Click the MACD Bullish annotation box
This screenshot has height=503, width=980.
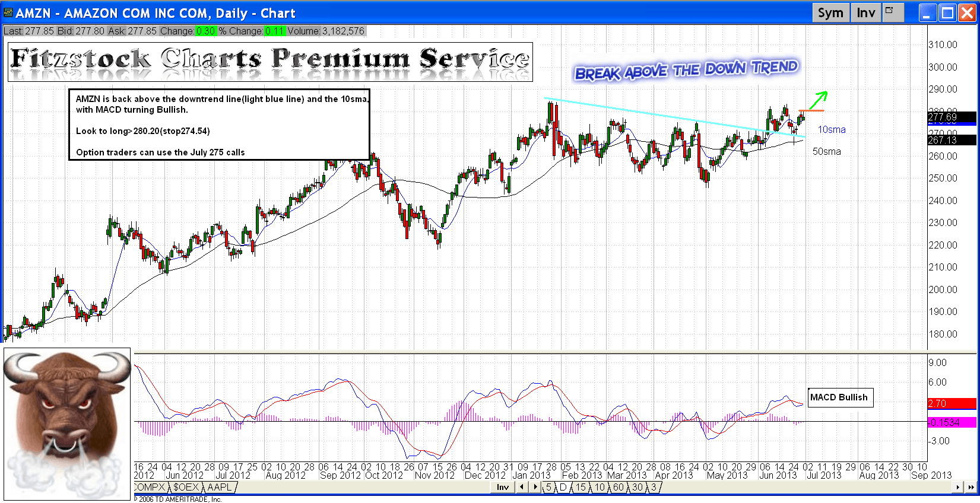(839, 397)
